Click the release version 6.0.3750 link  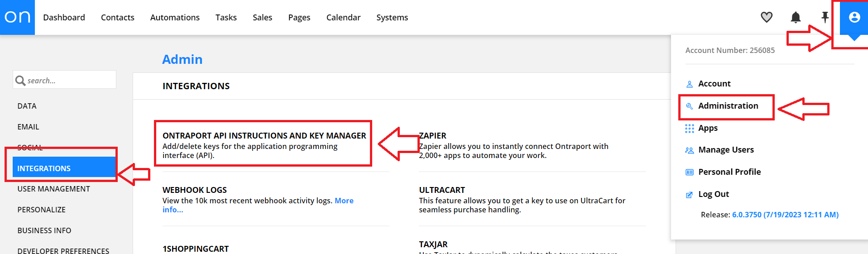tap(785, 215)
